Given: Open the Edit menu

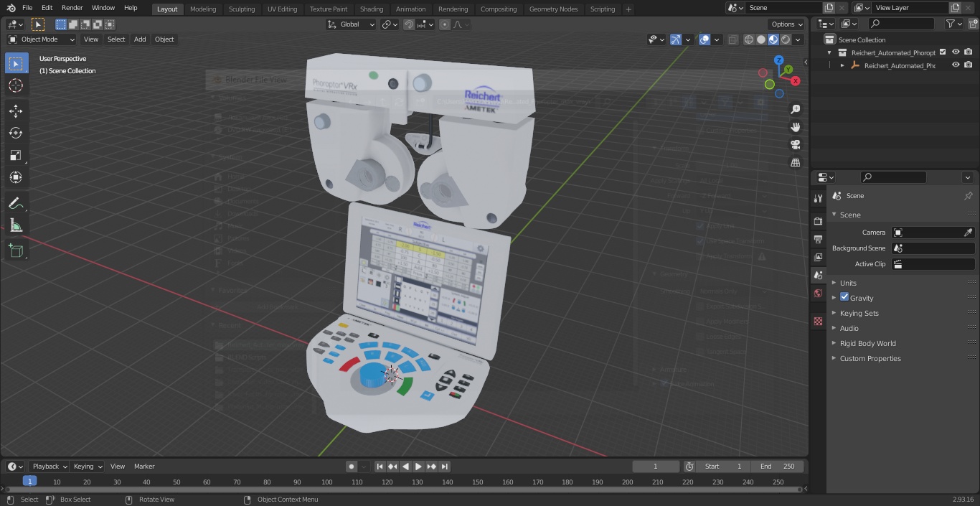Looking at the screenshot, I should click(x=47, y=8).
